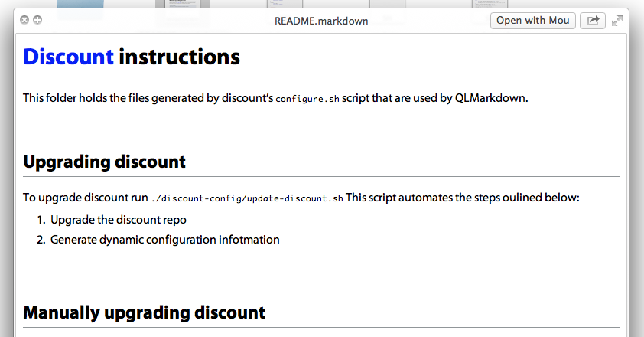This screenshot has height=337, width=644.
Task: Click list item Upgrade the discount repo
Action: [x=119, y=220]
